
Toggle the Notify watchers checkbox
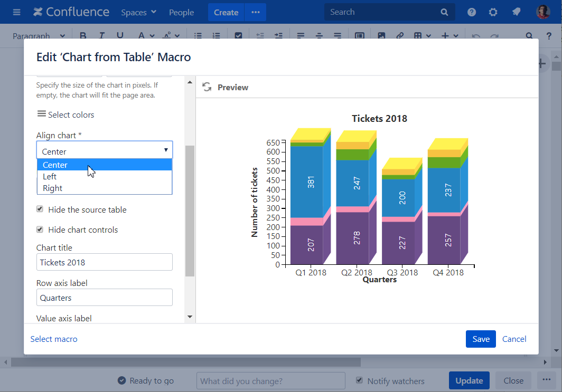(x=360, y=380)
